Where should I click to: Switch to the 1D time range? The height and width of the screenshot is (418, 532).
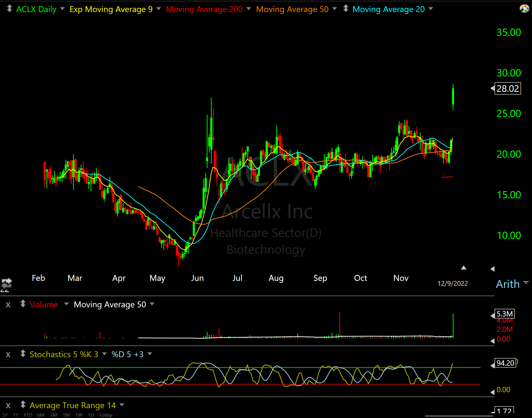91,415
